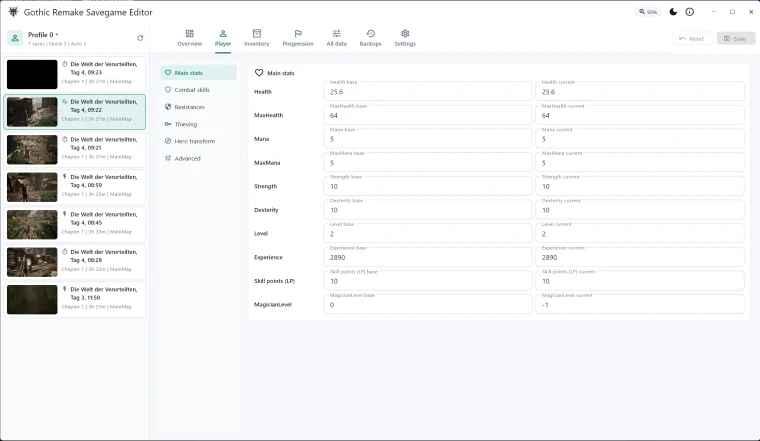Open the Settings gear tab
Image resolution: width=760 pixels, height=441 pixels.
(405, 38)
